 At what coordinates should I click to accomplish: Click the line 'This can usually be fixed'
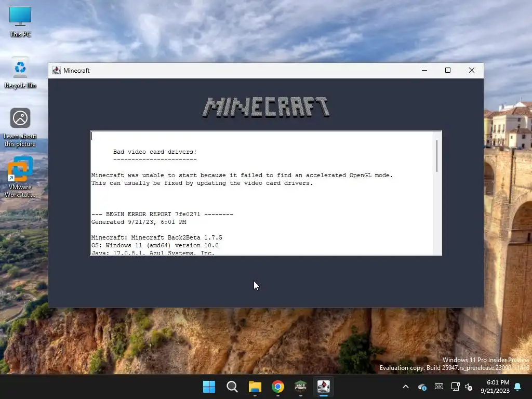tap(202, 183)
